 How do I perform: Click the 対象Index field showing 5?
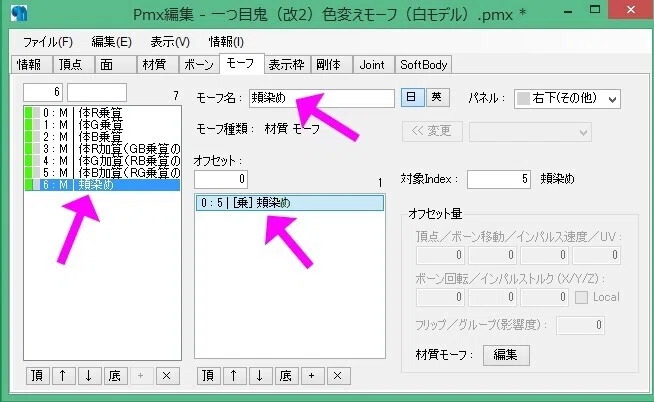pos(499,179)
